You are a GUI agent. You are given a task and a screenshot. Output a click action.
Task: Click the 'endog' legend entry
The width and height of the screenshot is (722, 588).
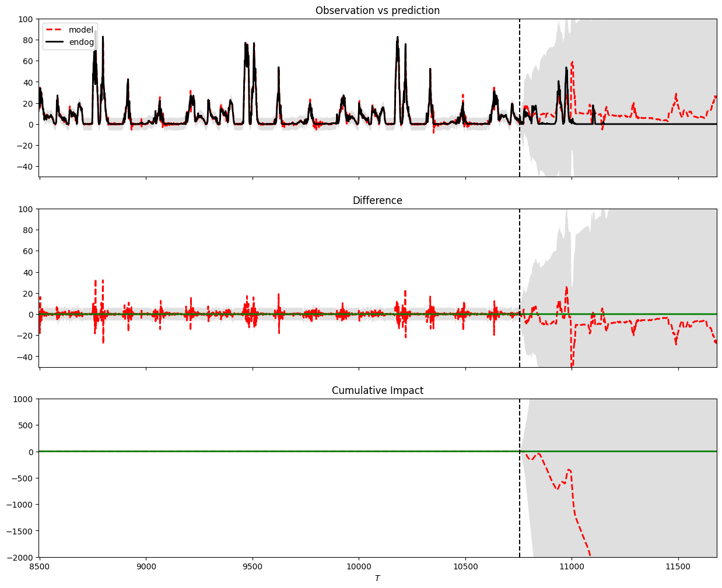point(82,42)
